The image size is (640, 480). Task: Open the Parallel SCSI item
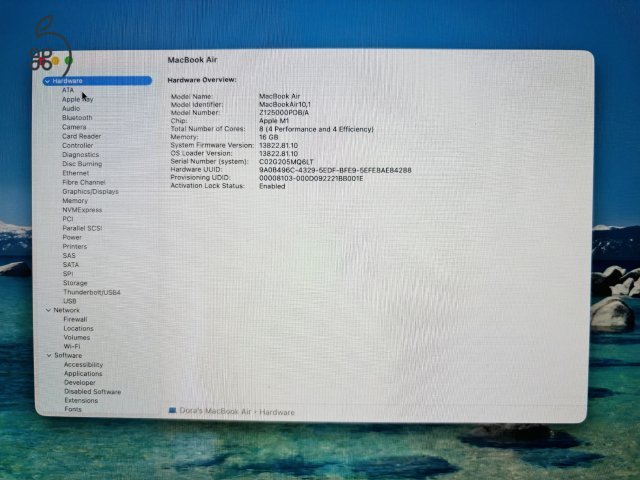coord(82,228)
